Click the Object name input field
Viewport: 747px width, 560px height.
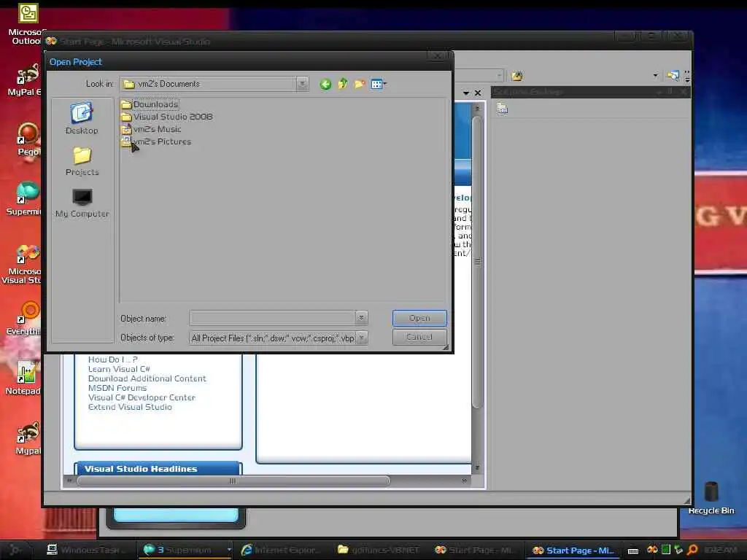(x=272, y=318)
